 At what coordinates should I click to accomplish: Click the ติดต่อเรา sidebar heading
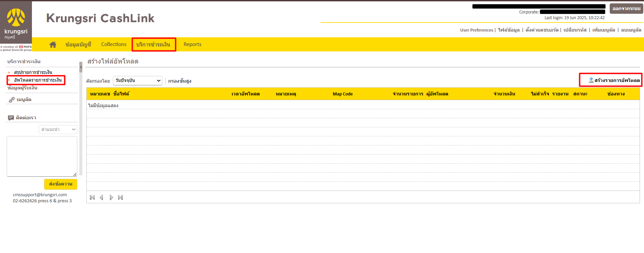pyautogui.click(x=26, y=118)
